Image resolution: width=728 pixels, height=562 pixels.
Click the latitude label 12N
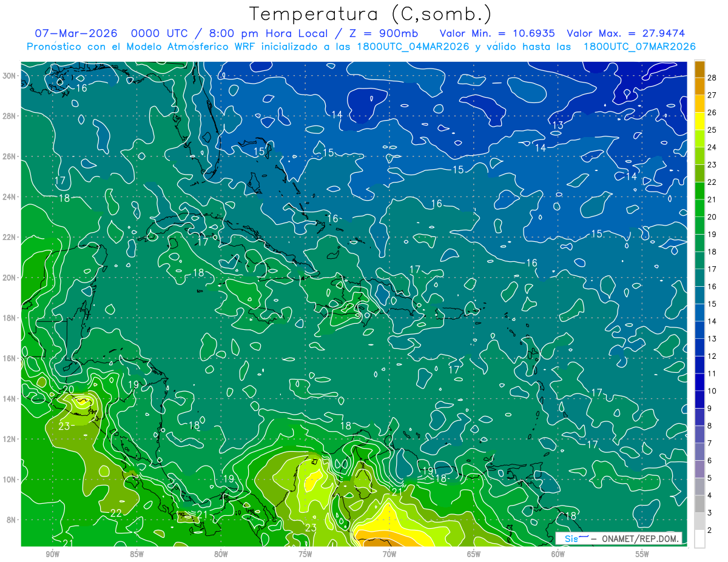click(9, 439)
